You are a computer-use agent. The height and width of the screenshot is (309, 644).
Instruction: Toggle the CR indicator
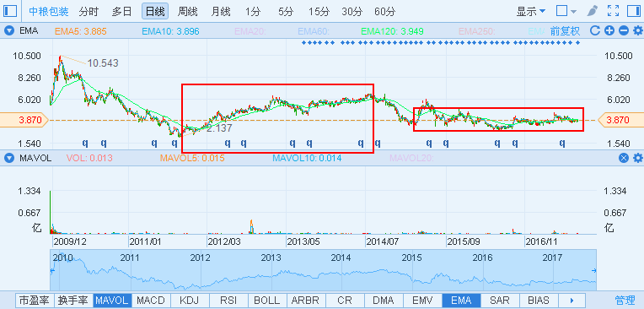(x=345, y=301)
